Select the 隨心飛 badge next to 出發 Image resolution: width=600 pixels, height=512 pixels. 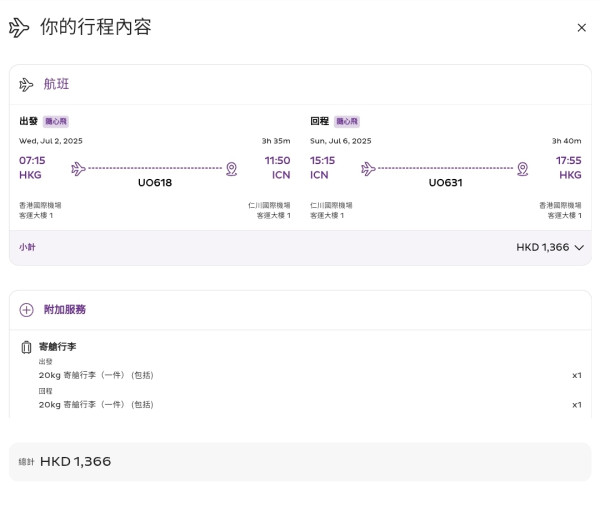[x=56, y=122]
